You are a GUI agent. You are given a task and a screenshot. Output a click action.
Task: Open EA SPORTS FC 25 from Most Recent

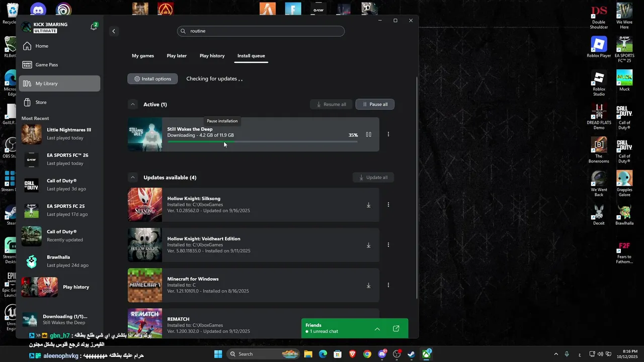(59, 210)
